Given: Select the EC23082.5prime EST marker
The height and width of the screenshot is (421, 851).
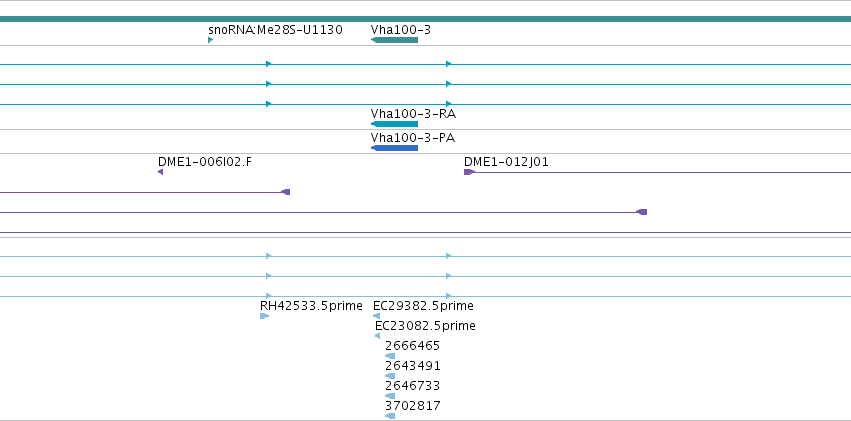Looking at the screenshot, I should (378, 336).
